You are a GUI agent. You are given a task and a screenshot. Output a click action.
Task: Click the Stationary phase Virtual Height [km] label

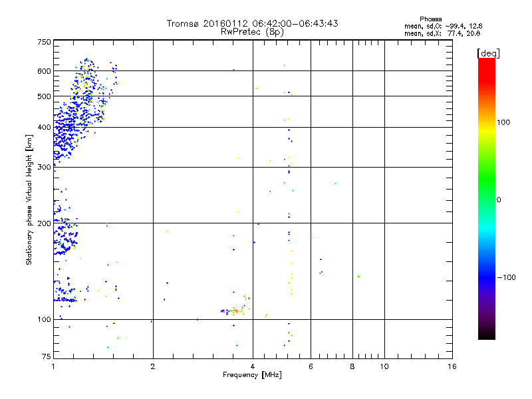pos(29,199)
